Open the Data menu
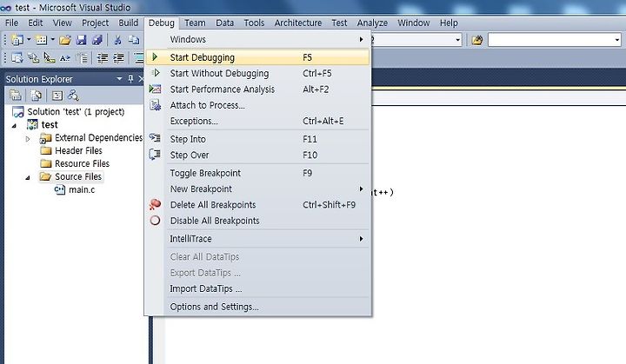626x364 pixels. pos(225,23)
